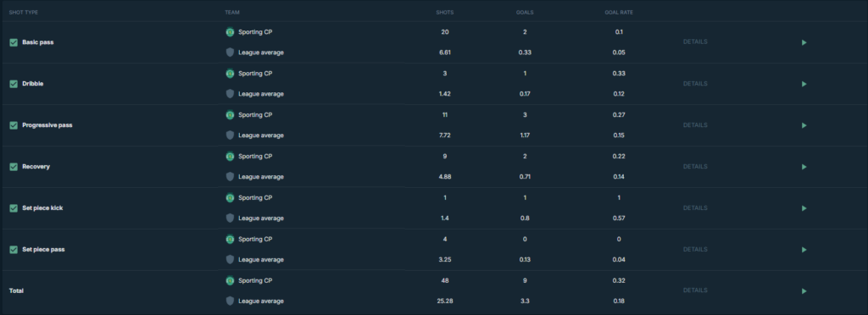The image size is (868, 315).
Task: Uncheck the Basic pass checkbox
Action: pos(14,42)
